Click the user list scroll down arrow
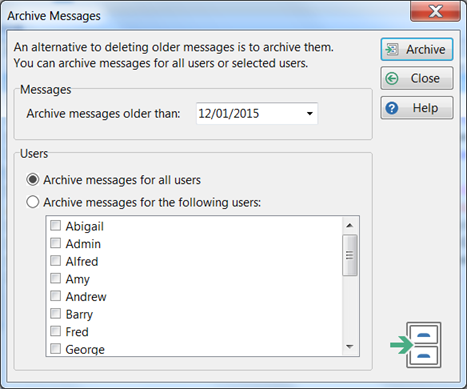This screenshot has height=389, width=467. [350, 347]
